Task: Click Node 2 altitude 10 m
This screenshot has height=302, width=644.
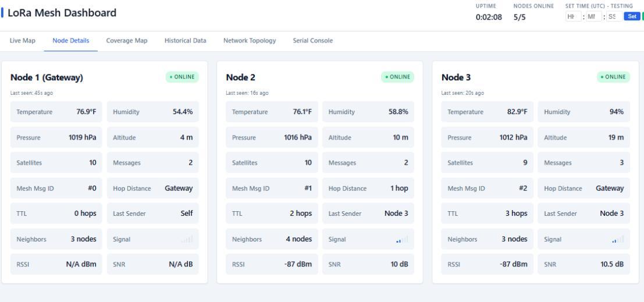Action: point(400,137)
